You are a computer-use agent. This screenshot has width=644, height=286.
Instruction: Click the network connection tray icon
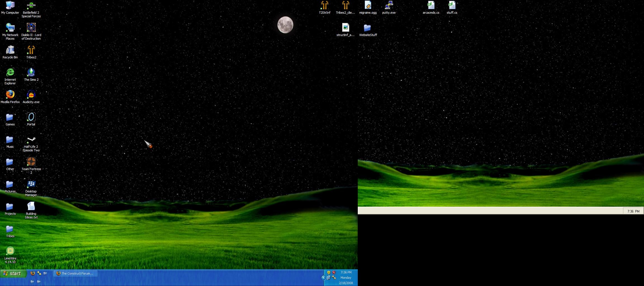click(329, 278)
